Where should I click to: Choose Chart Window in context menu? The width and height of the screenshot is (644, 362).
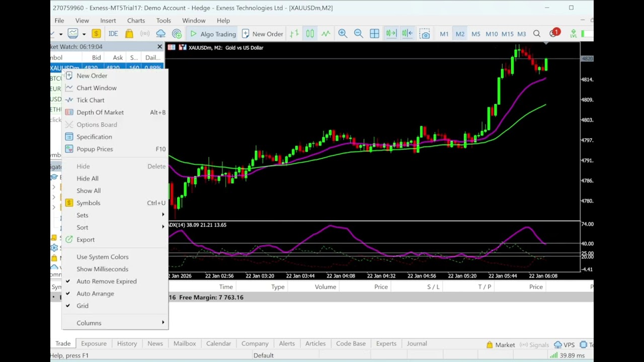(115, 88)
